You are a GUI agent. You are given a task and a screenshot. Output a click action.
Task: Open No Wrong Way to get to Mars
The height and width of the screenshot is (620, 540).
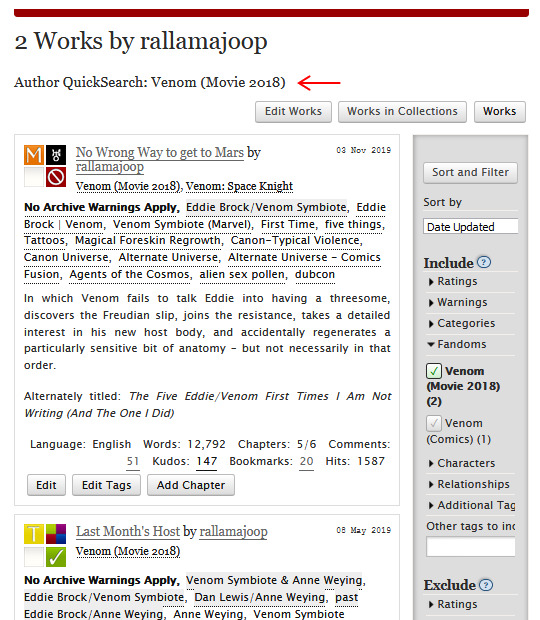point(160,152)
